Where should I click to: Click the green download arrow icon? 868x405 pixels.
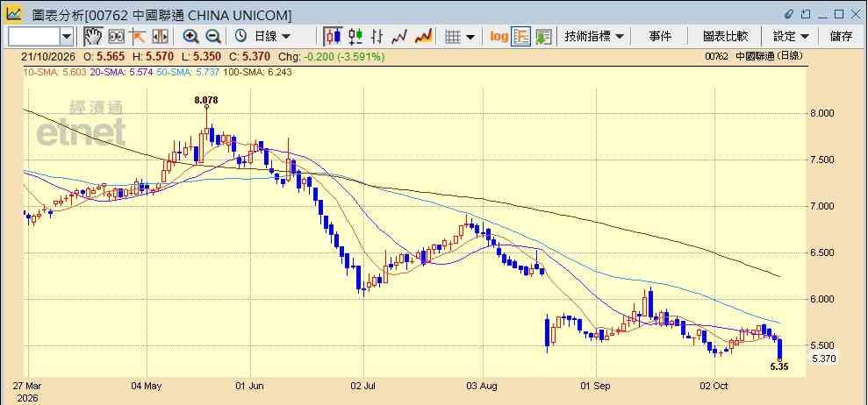543,37
